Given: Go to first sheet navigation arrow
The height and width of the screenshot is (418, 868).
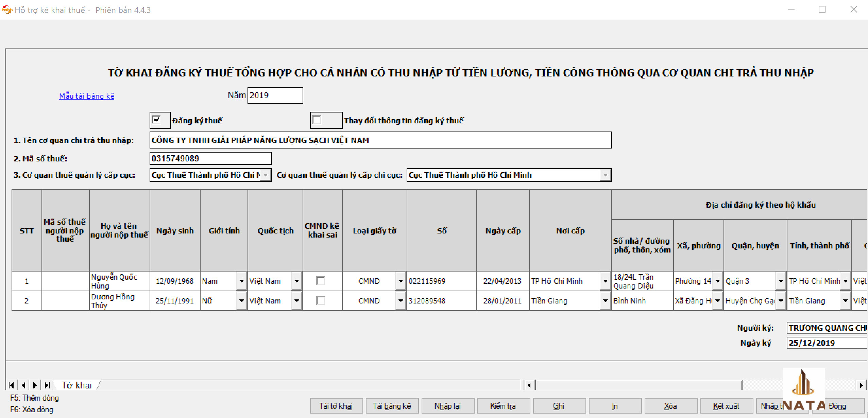Looking at the screenshot, I should point(12,385).
